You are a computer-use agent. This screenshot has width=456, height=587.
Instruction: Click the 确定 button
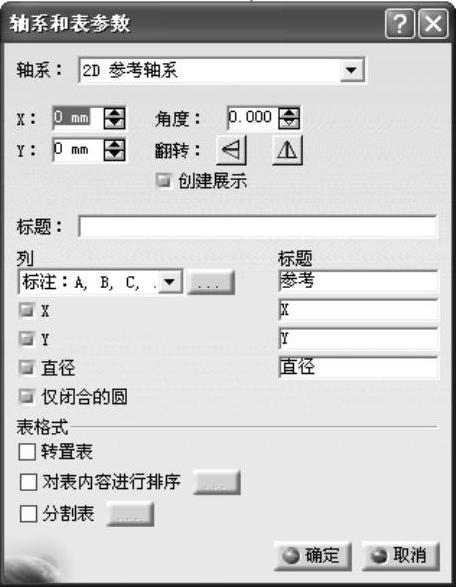point(312,556)
